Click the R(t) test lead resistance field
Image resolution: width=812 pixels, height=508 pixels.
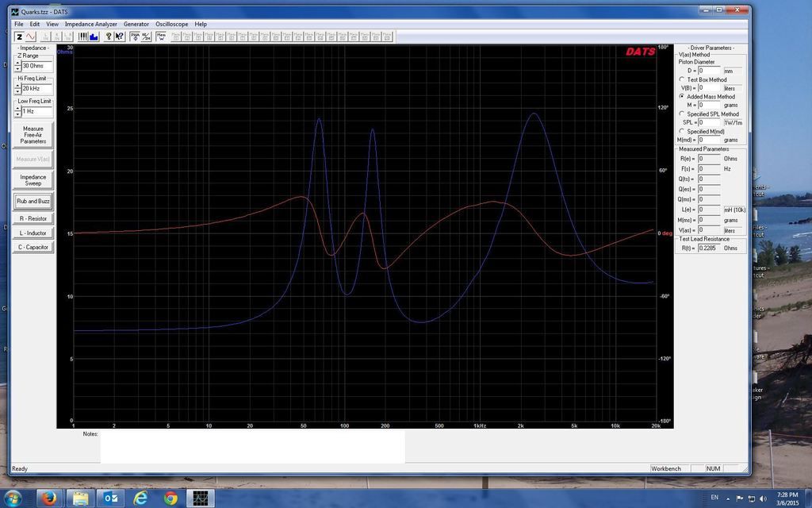click(709, 248)
